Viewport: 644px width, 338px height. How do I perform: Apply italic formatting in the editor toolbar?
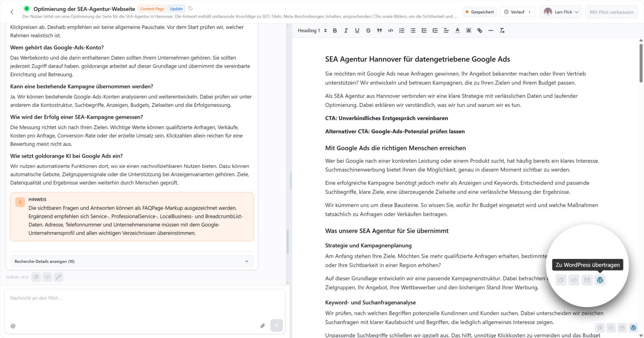(346, 31)
